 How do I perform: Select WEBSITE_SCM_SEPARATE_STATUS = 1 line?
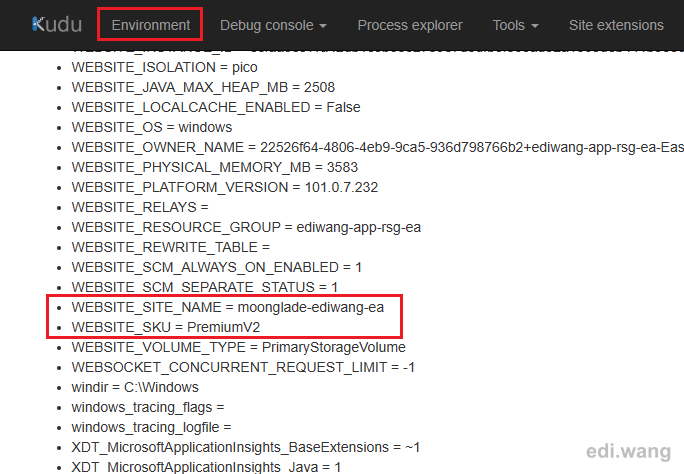205,287
